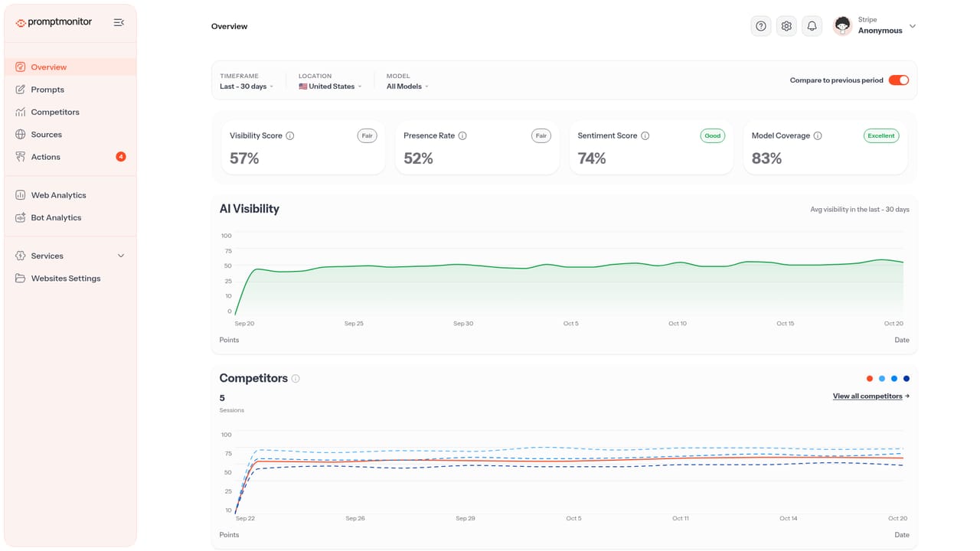Click the Web Analytics icon

21,195
